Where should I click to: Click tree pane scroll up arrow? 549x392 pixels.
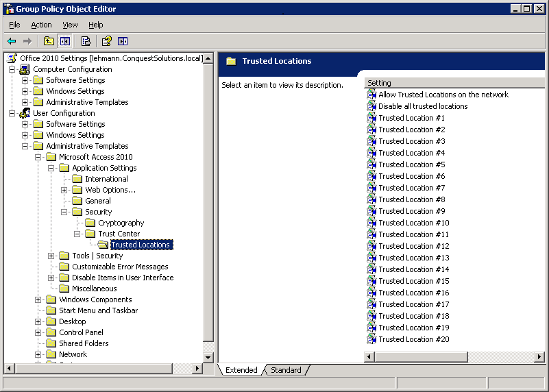click(208, 58)
